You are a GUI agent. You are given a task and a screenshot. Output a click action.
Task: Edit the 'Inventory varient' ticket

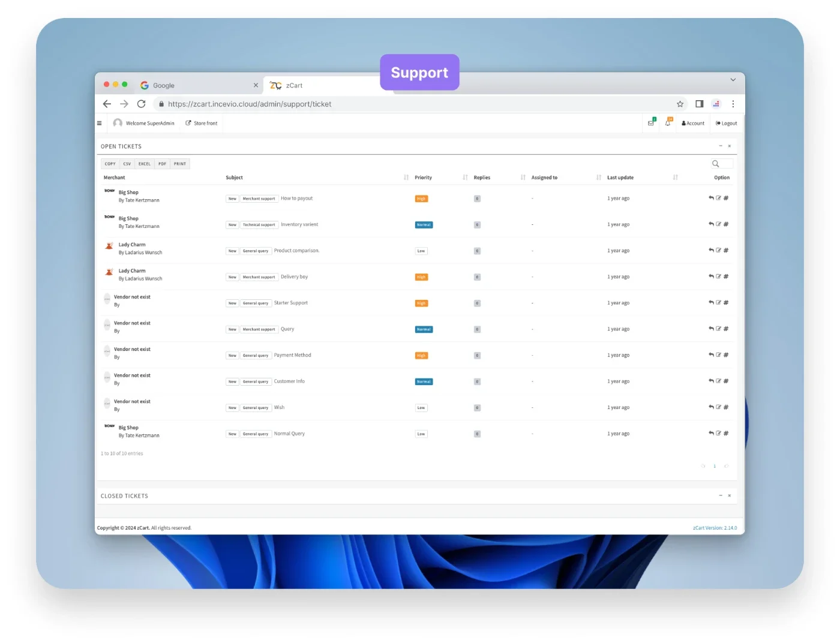coord(718,224)
